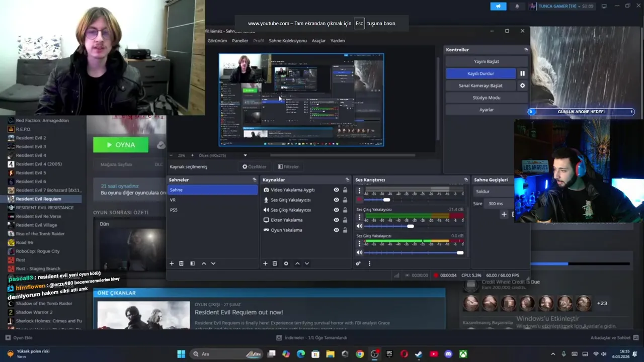Click the green OYNA play button in Steam
Viewport: 644px width, 362px height.
[x=121, y=145]
